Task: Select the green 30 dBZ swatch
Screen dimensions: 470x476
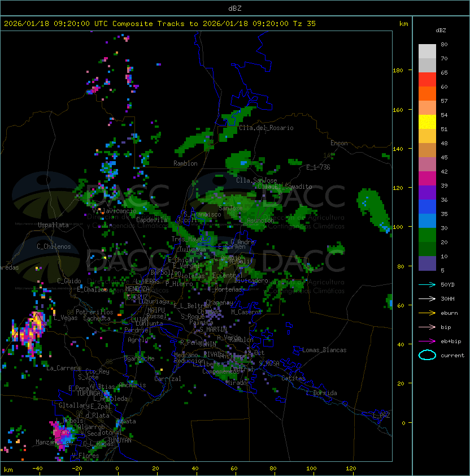Action: click(x=427, y=235)
